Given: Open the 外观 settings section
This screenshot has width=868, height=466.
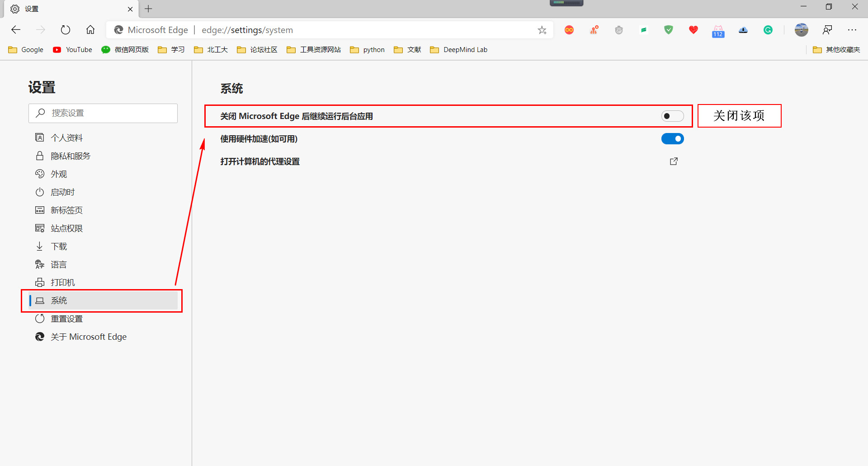Looking at the screenshot, I should pyautogui.click(x=104, y=174).
